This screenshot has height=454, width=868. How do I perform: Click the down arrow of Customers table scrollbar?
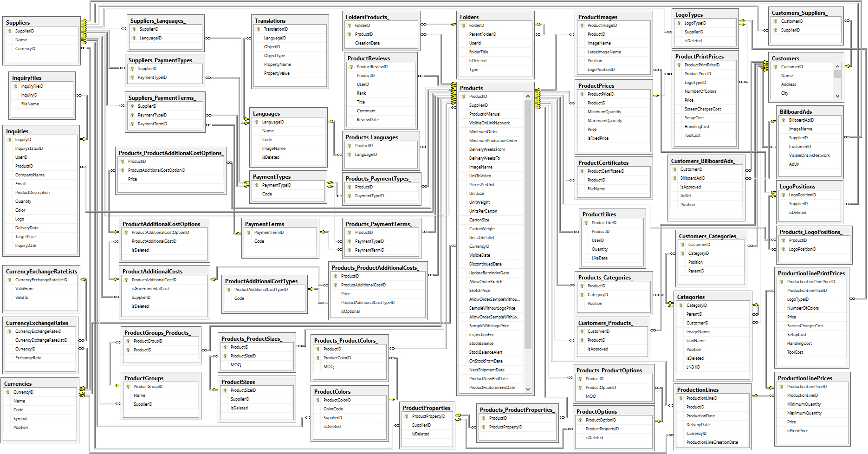(x=837, y=96)
